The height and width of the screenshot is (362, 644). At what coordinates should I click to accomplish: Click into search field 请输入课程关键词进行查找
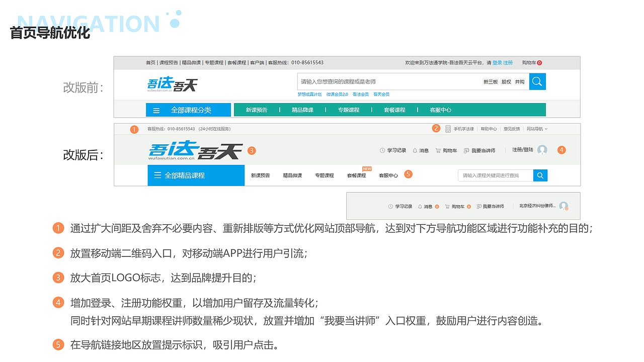pyautogui.click(x=496, y=175)
